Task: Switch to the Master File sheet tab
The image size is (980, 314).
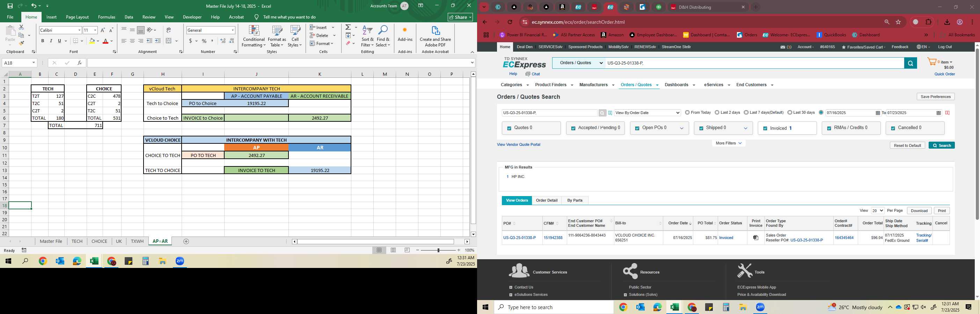Action: tap(51, 241)
